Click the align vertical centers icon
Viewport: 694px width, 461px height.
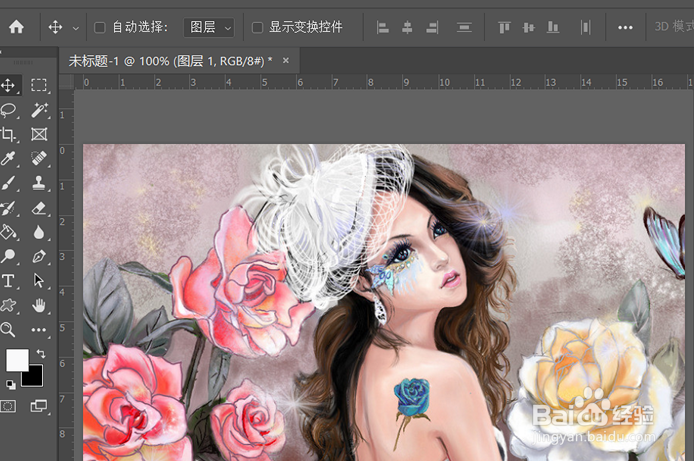click(528, 27)
